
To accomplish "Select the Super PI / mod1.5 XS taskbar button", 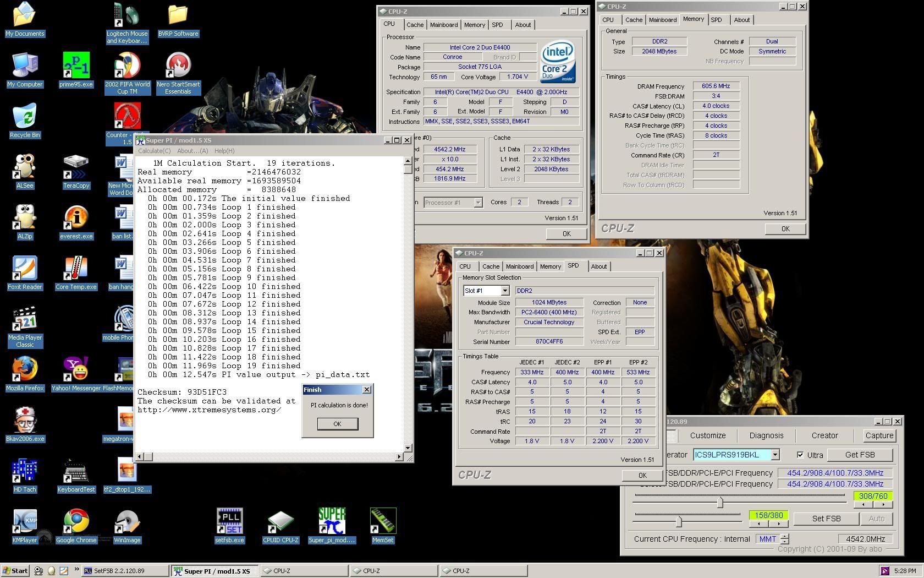I will 214,571.
